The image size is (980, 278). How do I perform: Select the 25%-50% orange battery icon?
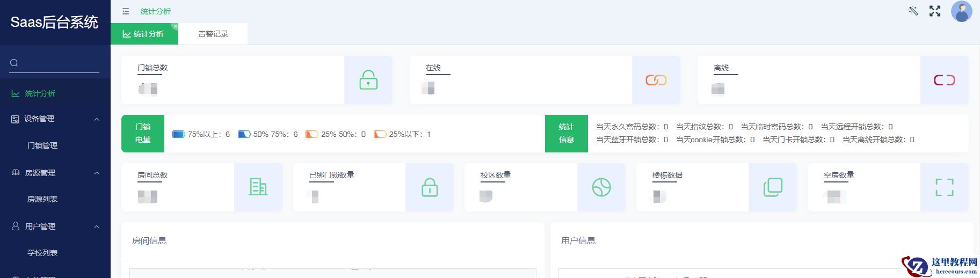311,134
